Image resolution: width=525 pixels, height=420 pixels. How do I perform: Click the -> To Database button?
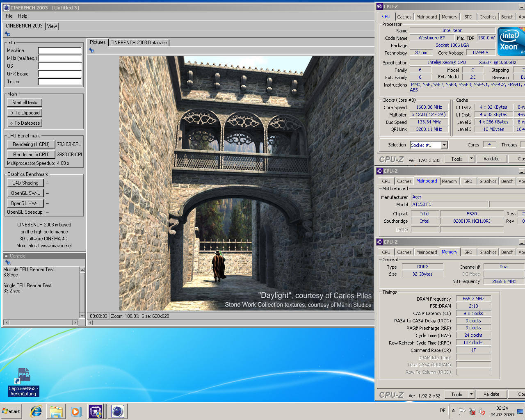click(x=25, y=123)
